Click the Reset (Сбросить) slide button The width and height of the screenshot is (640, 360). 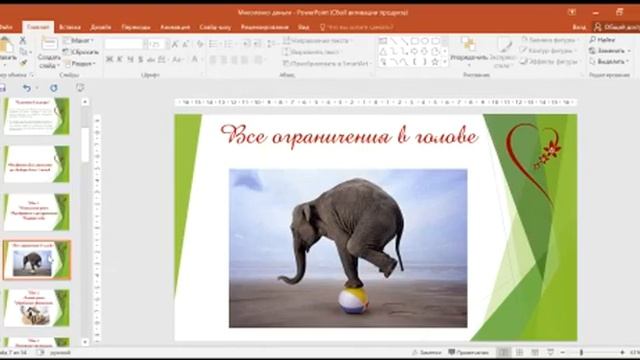click(x=80, y=52)
